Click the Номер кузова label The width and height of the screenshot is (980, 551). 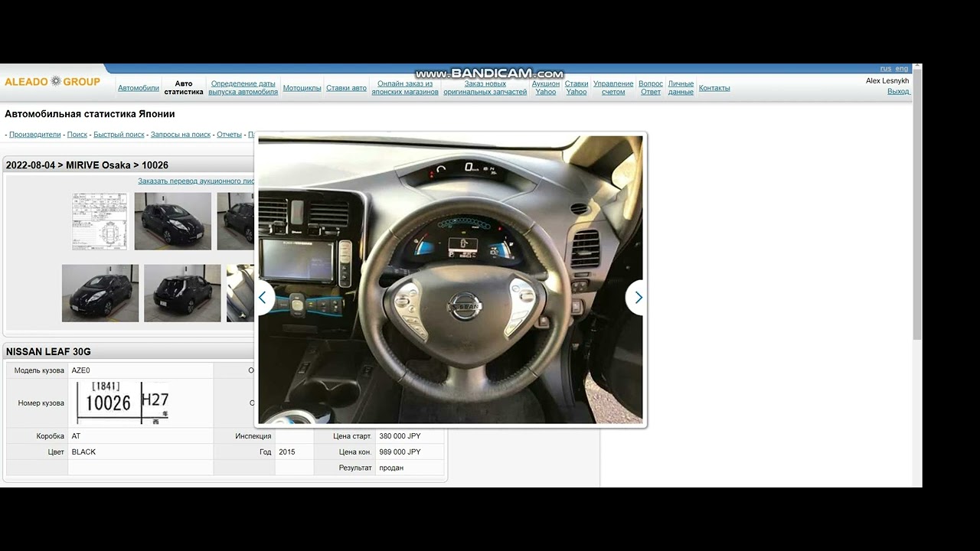click(x=41, y=403)
